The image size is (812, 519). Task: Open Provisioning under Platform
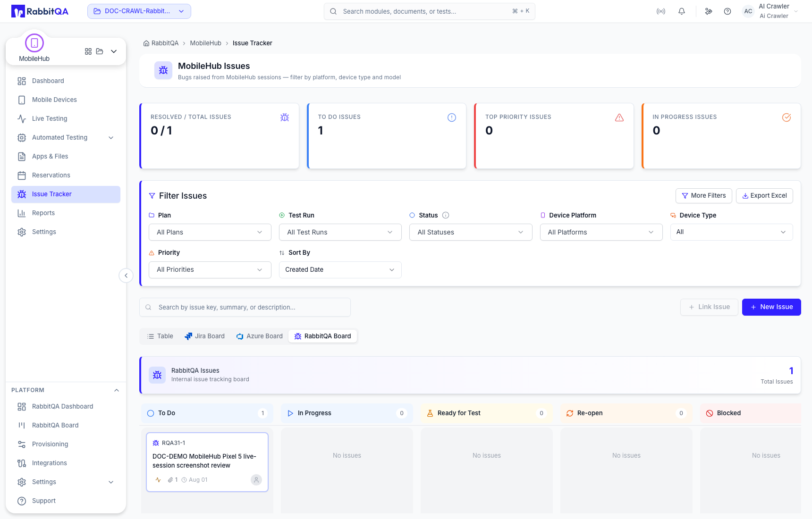66,444
